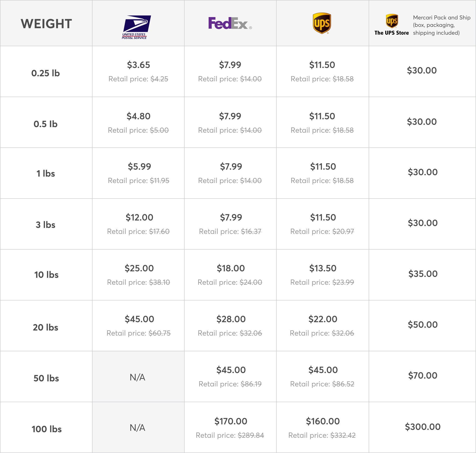The height and width of the screenshot is (453, 476).
Task: Select the 0.25 lb weight row label
Action: click(x=45, y=73)
